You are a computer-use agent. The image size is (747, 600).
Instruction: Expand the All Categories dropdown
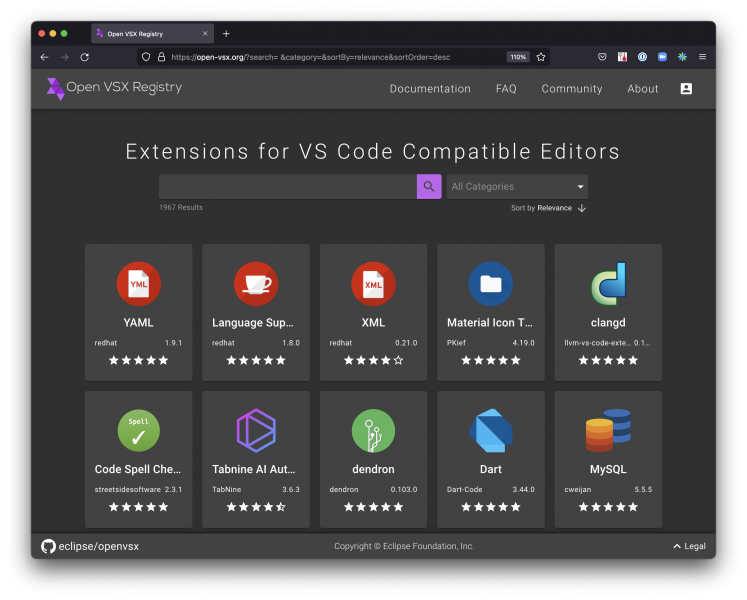tap(517, 186)
